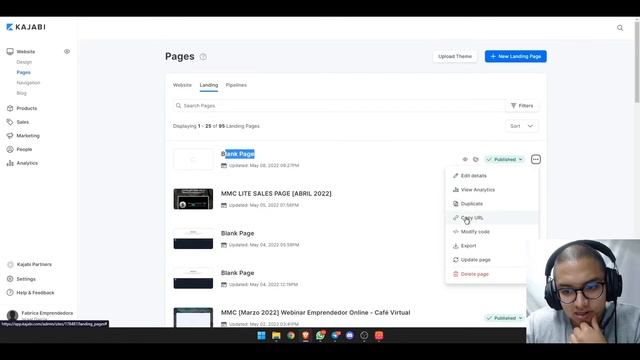640x360 pixels.
Task: Click the Kajabi logo
Action: point(26,27)
